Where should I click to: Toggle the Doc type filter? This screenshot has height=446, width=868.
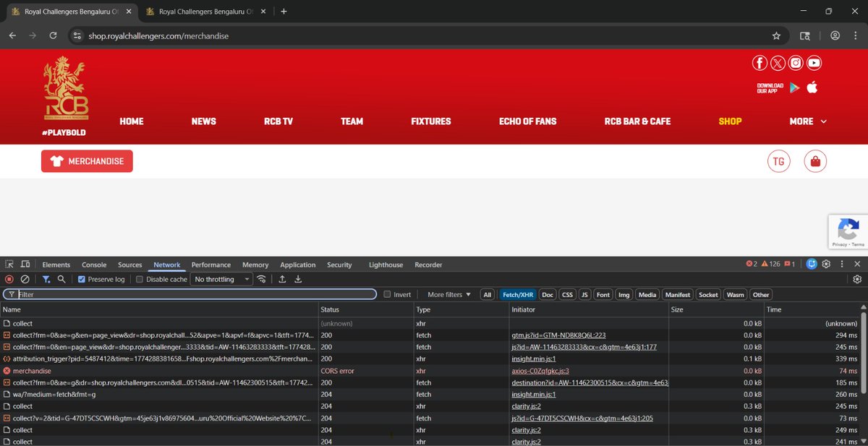tap(548, 294)
